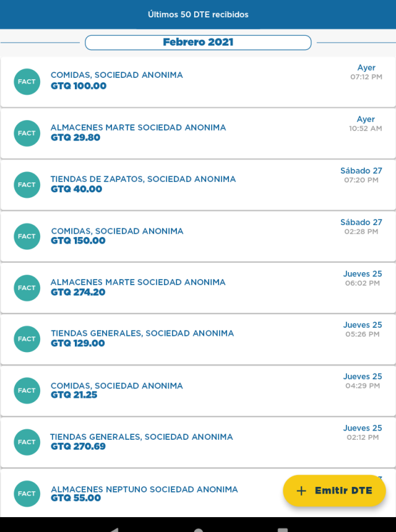Tap FACT badge for ALMACENES MARTE GTQ 274.20

[x=27, y=288]
